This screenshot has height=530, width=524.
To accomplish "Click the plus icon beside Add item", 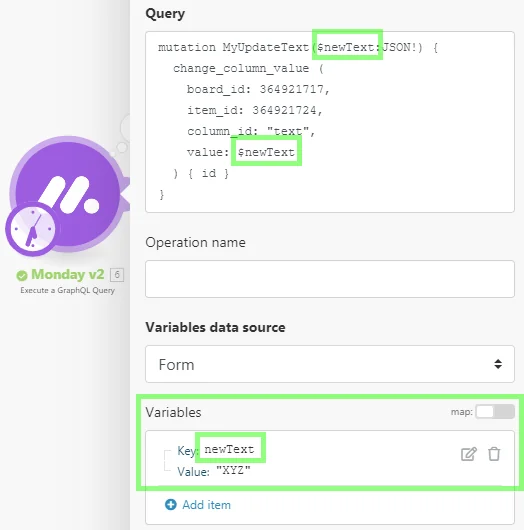I will click(171, 504).
